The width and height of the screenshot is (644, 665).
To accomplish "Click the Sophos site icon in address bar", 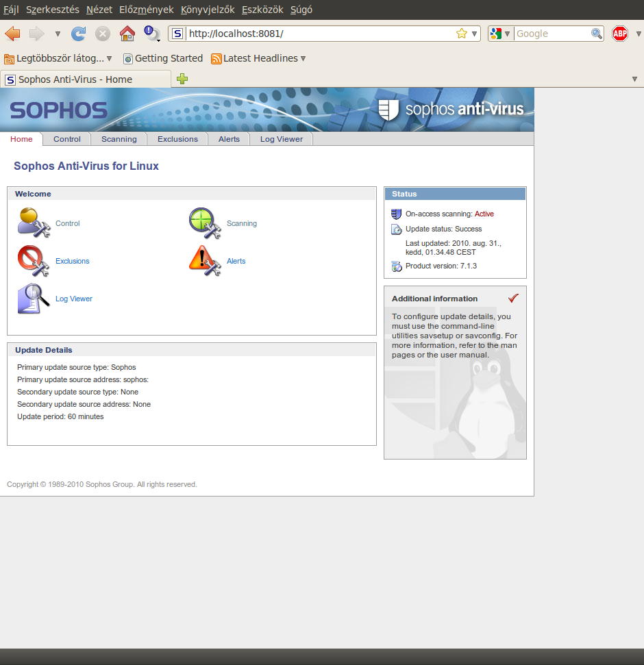I will [177, 34].
